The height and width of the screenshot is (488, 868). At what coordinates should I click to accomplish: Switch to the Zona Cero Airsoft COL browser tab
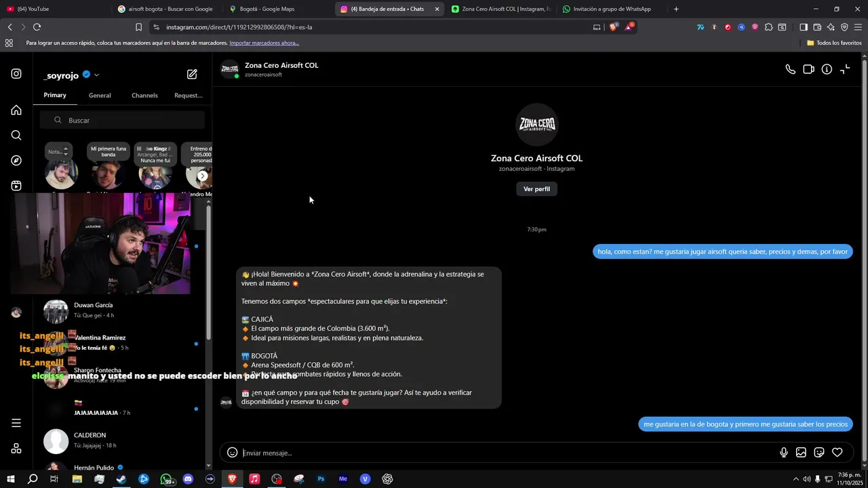(500, 9)
